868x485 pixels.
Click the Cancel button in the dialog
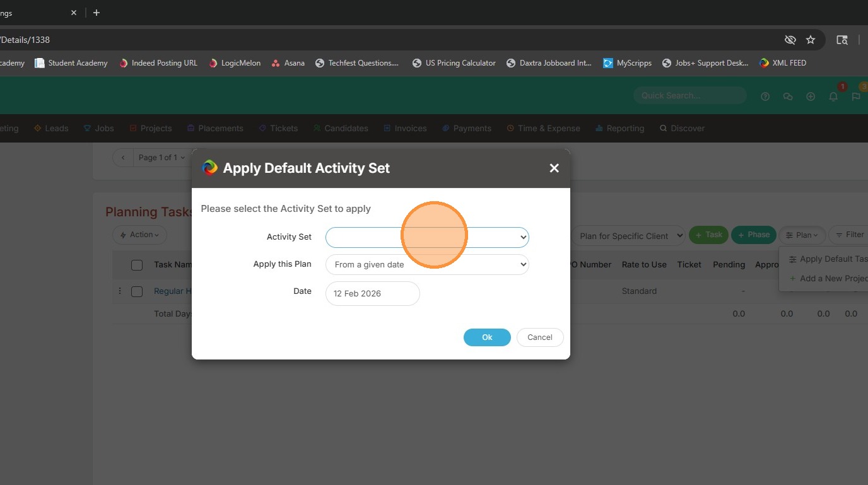click(x=540, y=337)
